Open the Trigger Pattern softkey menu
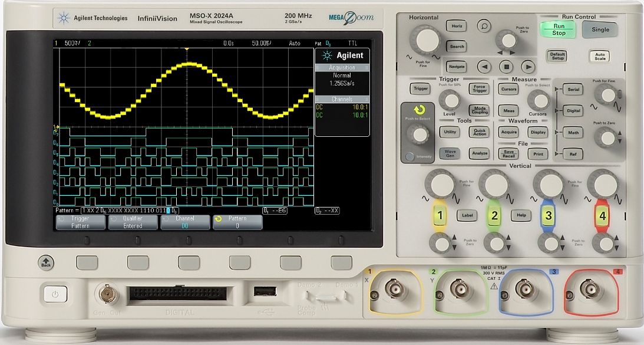The image size is (644, 345). [x=81, y=222]
